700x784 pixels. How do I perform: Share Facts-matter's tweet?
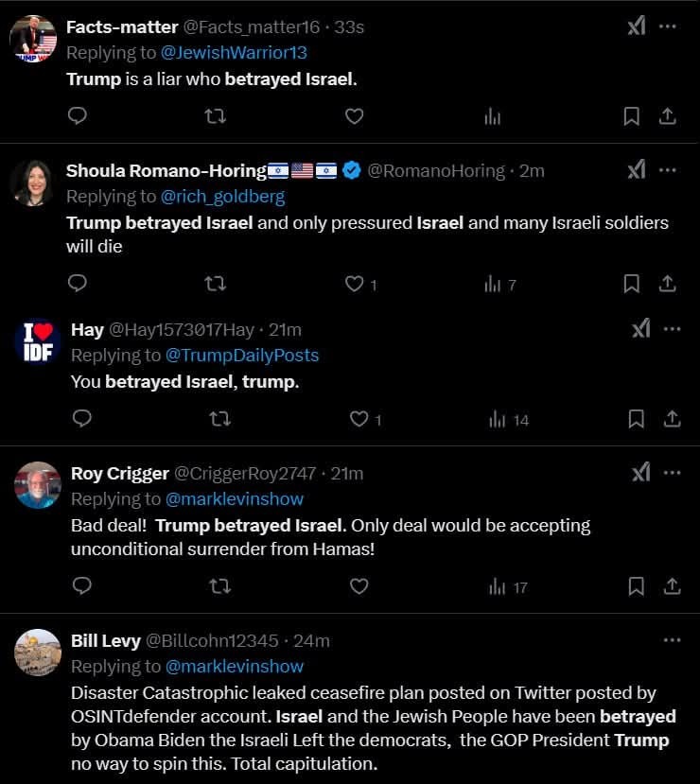667,115
